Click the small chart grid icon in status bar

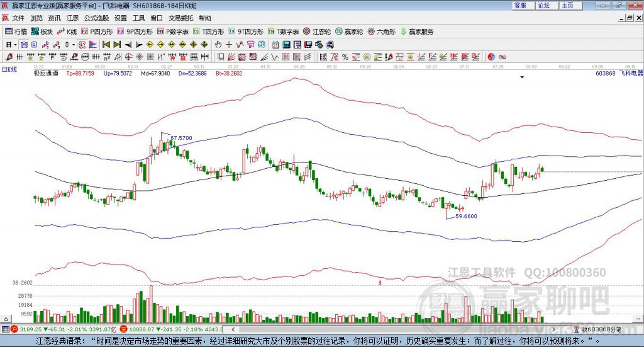coord(5,329)
